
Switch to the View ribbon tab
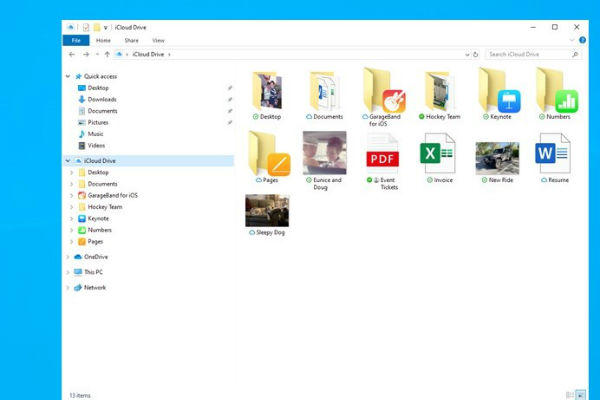(x=158, y=40)
